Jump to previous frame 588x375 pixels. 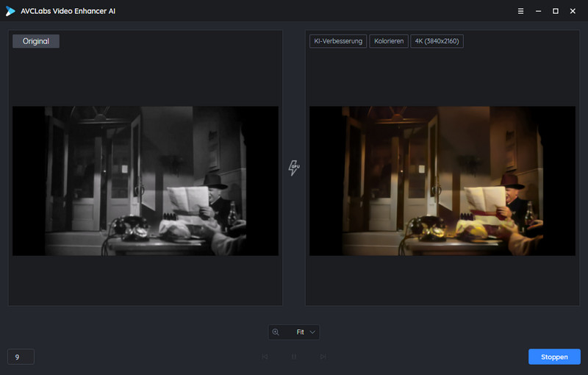265,357
